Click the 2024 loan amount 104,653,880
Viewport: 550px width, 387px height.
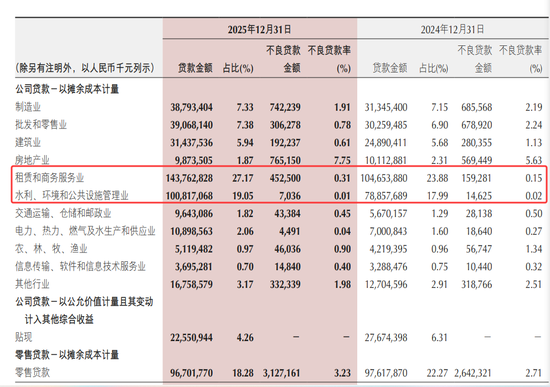pyautogui.click(x=384, y=178)
